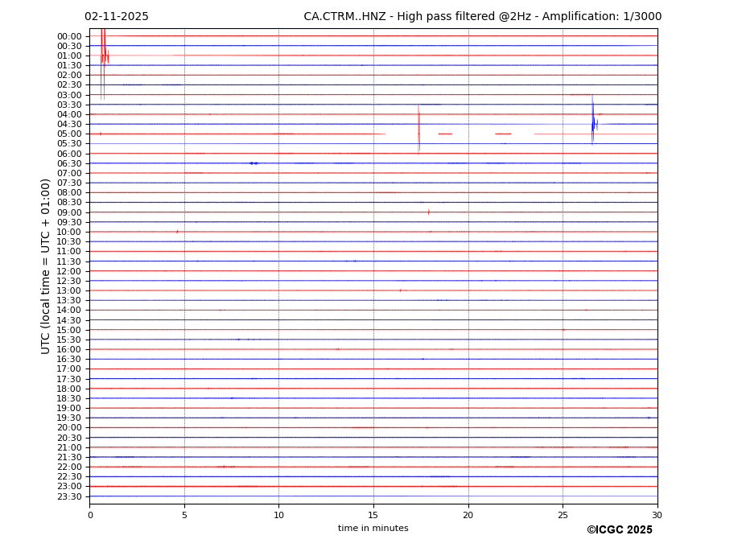Select the ©ICGC 2025 copyright text

pyautogui.click(x=619, y=530)
